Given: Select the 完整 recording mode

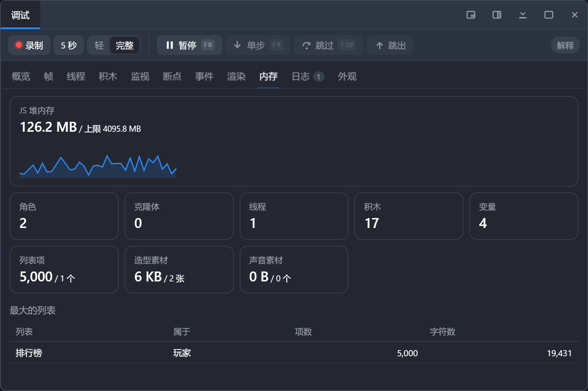Looking at the screenshot, I should (x=124, y=45).
